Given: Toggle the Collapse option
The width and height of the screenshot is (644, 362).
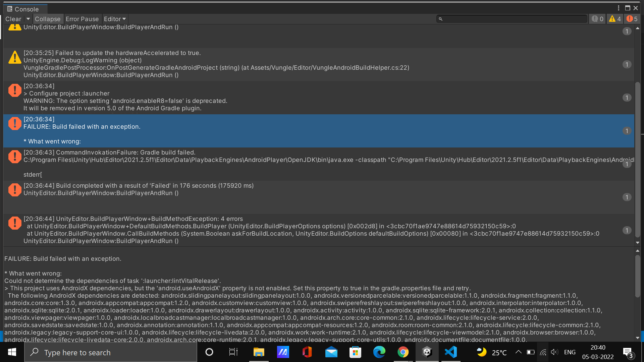Looking at the screenshot, I should pyautogui.click(x=48, y=19).
